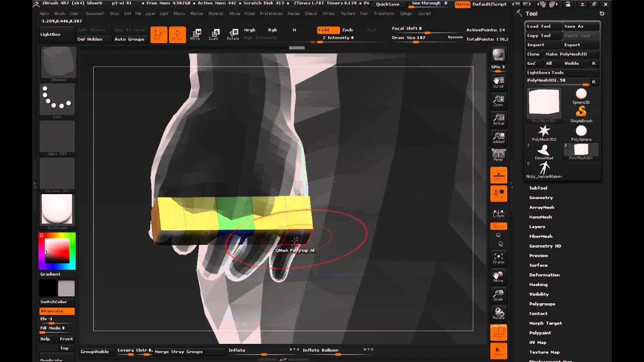Toggle L.Sym local symmetry

[x=499, y=213]
